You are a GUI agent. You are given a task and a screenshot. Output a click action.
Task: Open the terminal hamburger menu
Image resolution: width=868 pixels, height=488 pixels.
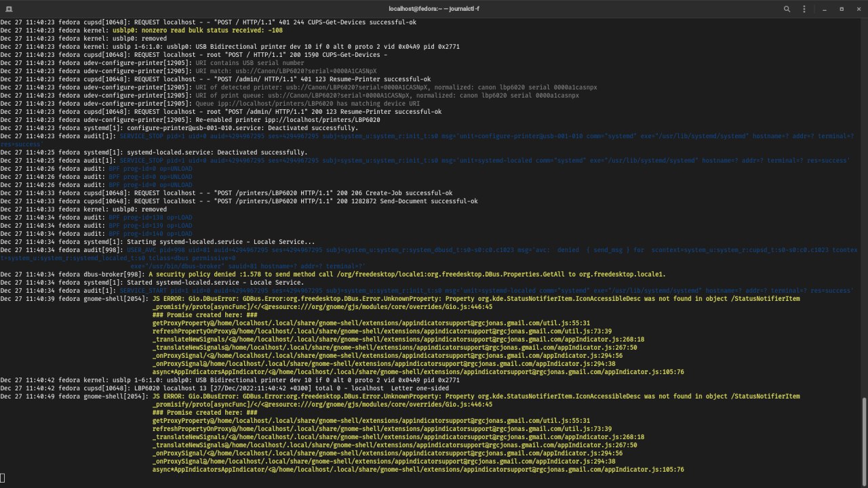[x=804, y=9]
